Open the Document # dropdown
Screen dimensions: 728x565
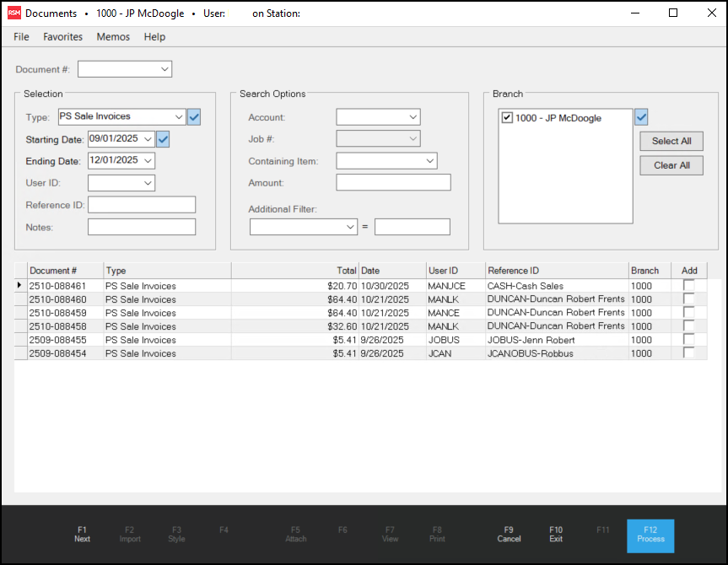(164, 68)
